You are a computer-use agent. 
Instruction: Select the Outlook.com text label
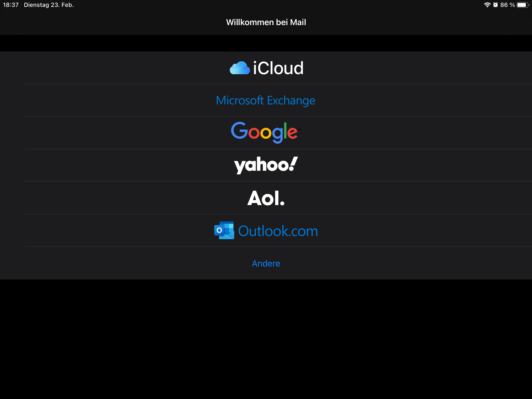tap(278, 231)
